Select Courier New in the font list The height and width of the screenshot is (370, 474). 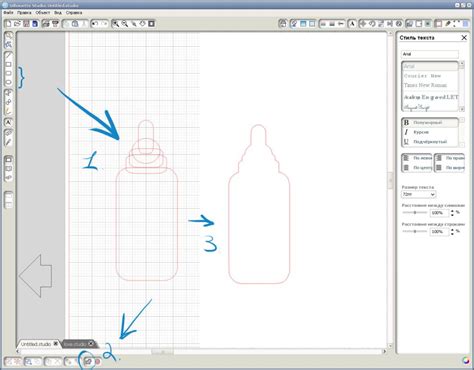point(430,76)
